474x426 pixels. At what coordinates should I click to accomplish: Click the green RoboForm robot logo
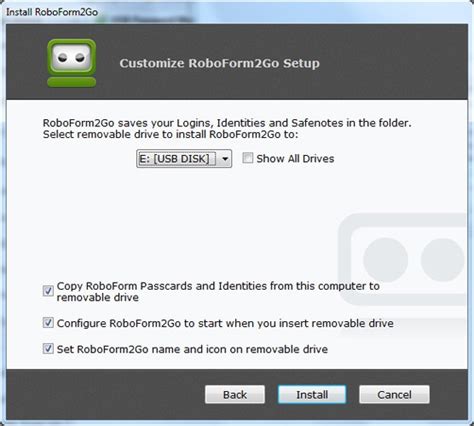pos(72,63)
